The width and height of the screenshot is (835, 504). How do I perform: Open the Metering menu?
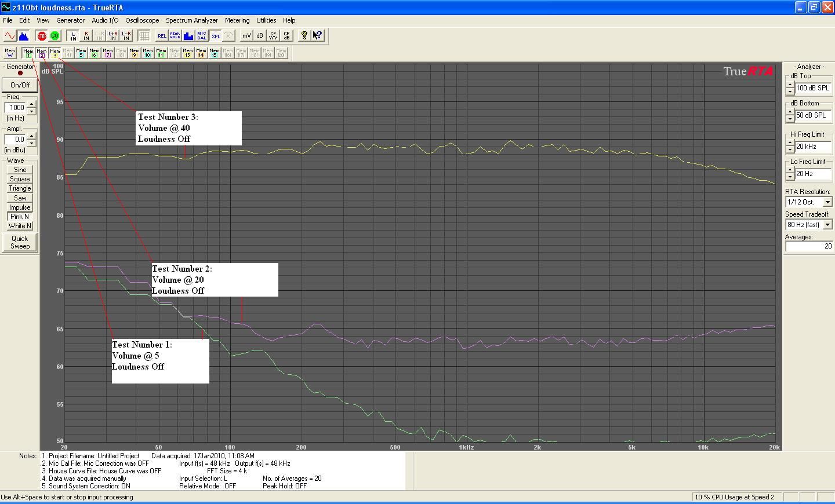(237, 20)
